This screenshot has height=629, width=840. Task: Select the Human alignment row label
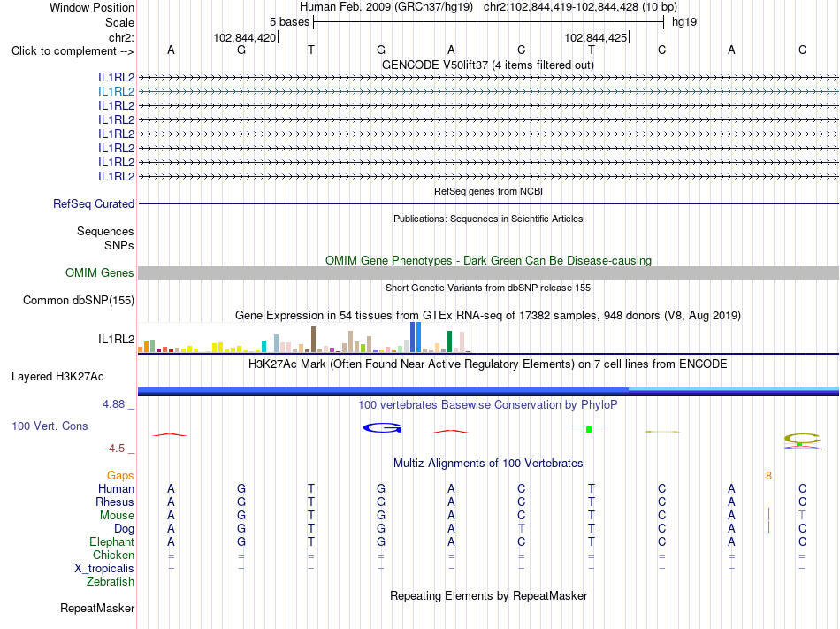pyautogui.click(x=116, y=488)
